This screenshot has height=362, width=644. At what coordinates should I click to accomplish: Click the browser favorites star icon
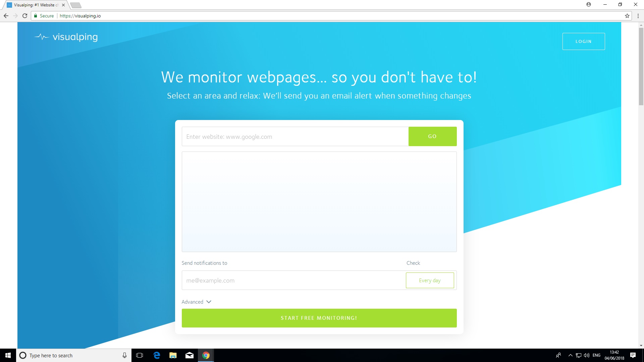point(627,15)
